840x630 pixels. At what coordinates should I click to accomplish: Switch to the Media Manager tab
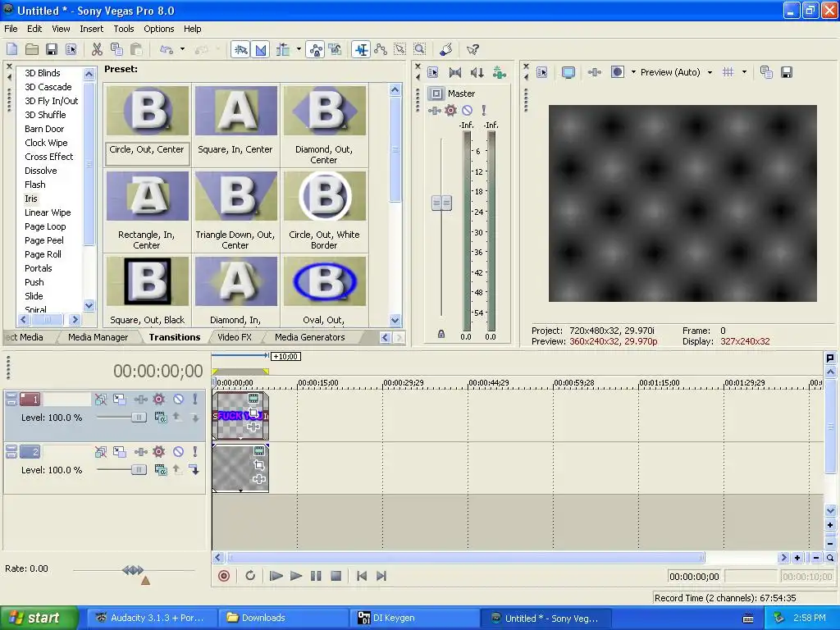98,337
